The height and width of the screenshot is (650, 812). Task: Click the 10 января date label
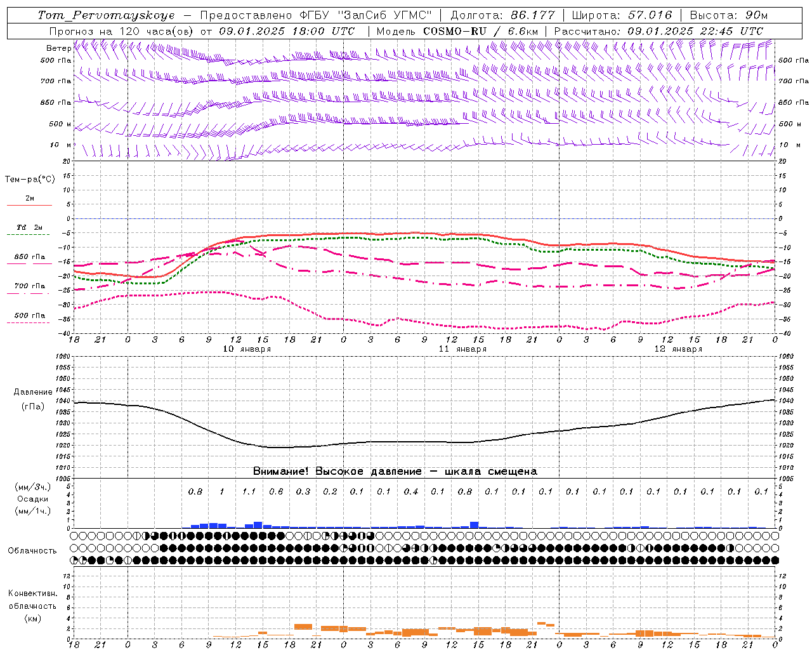tap(247, 349)
